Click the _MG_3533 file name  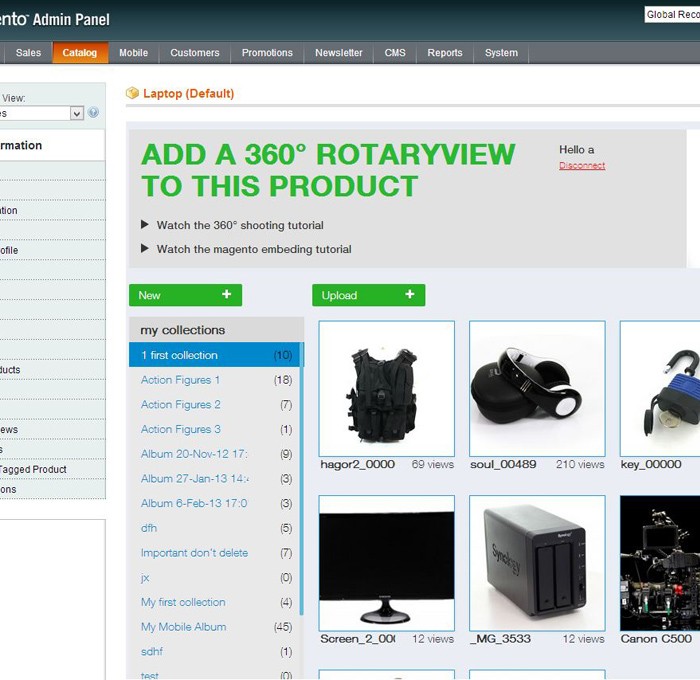point(500,639)
